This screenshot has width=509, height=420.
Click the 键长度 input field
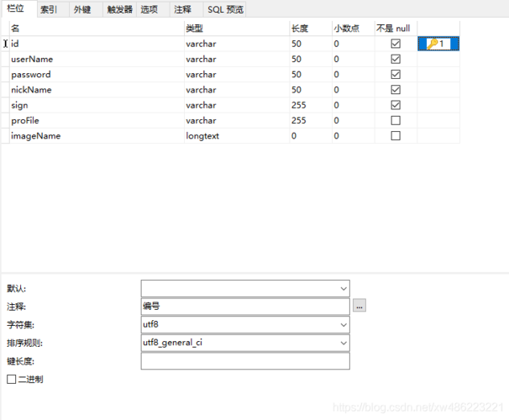[245, 361]
